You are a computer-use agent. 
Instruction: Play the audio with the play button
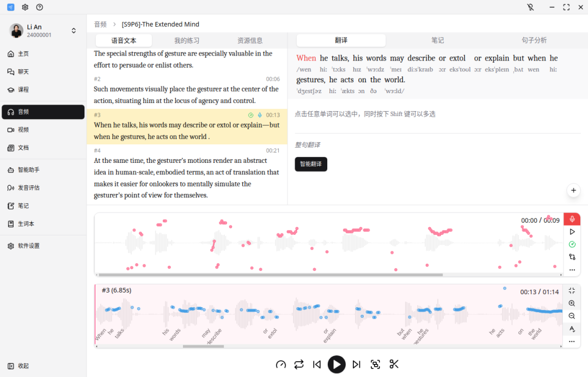[x=336, y=364]
